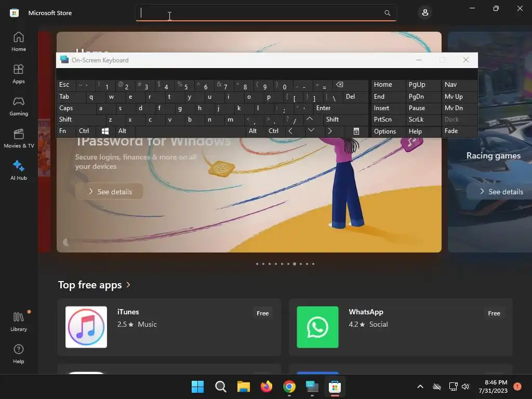
Task: Click the Free button for WhatsApp
Action: tap(494, 313)
